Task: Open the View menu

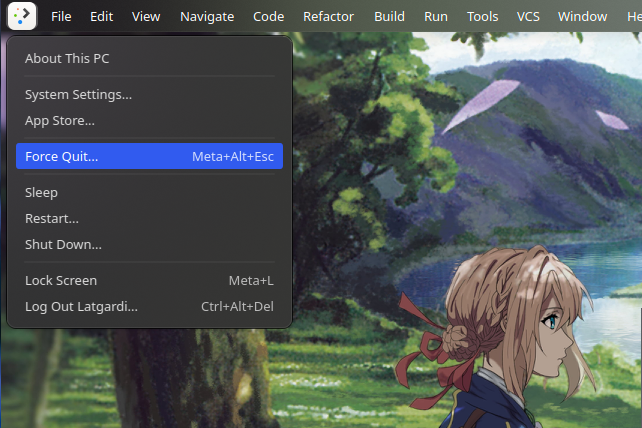Action: point(146,17)
